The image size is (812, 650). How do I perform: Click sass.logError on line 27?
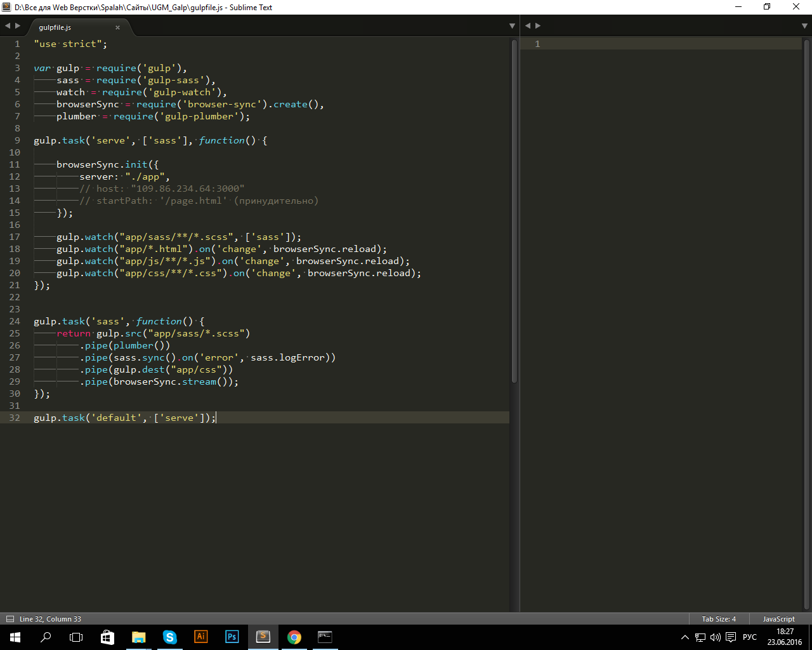click(x=288, y=357)
